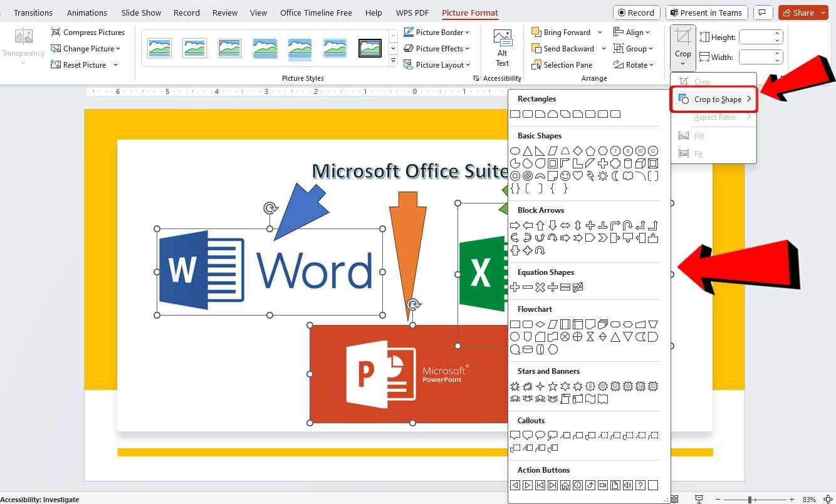Choose the Lightning Bolt shape
This screenshot has height=504, width=836.
(590, 176)
